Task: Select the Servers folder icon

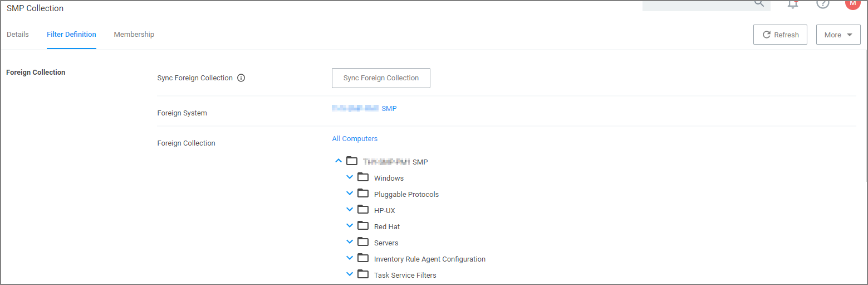Action: click(363, 242)
